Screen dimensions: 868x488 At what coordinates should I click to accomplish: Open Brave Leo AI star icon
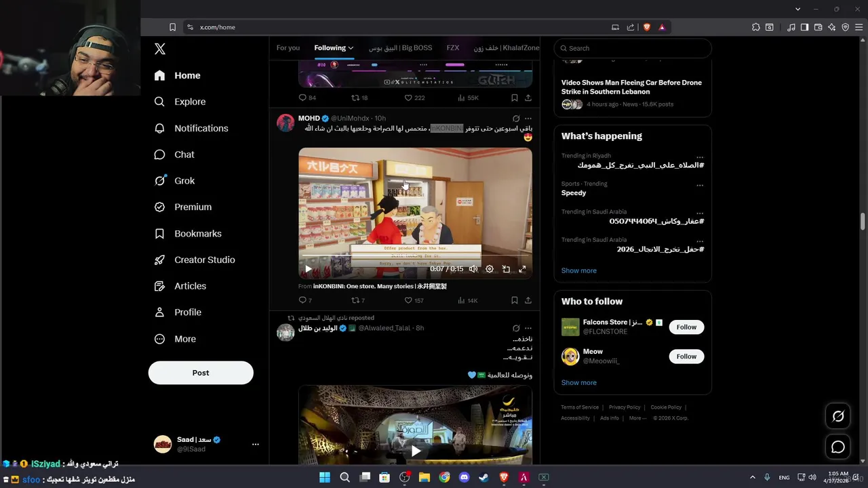(832, 27)
